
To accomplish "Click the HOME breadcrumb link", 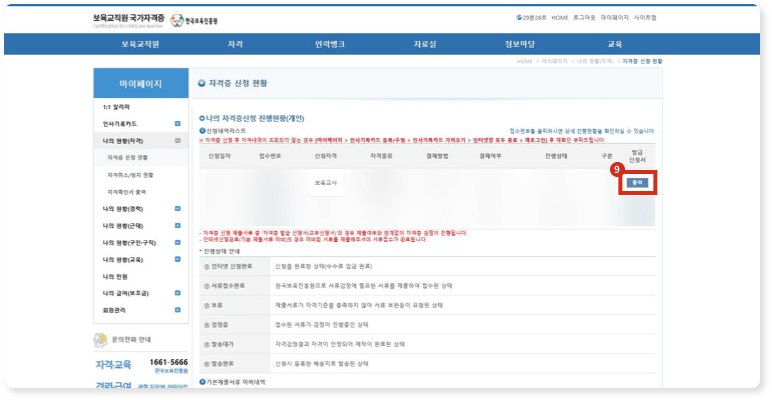I will click(x=524, y=62).
